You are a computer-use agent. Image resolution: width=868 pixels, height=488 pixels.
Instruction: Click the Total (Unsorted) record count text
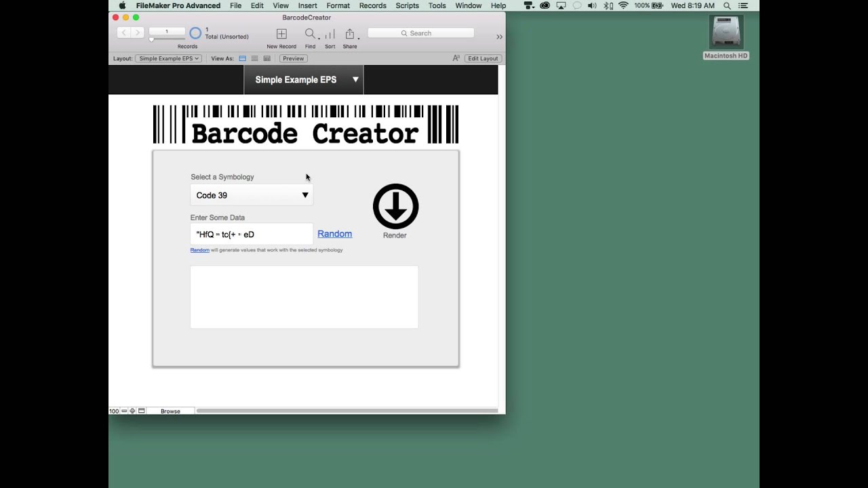(x=227, y=37)
